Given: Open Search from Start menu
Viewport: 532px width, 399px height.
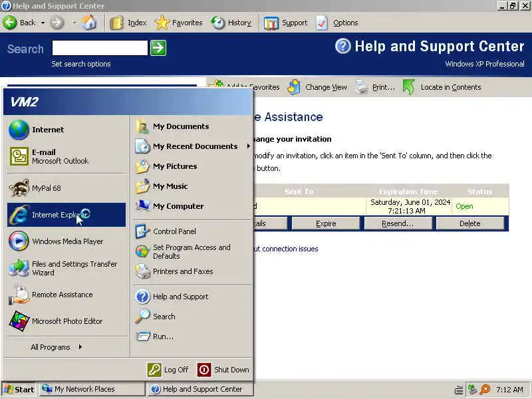Looking at the screenshot, I should [x=193, y=317].
